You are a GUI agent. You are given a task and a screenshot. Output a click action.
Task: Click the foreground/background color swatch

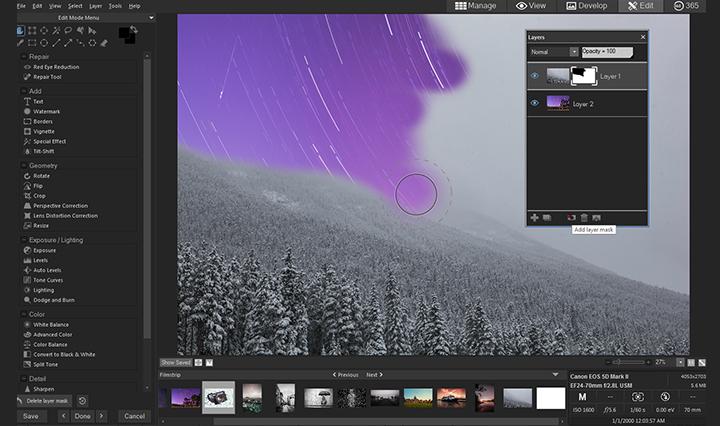(x=128, y=35)
